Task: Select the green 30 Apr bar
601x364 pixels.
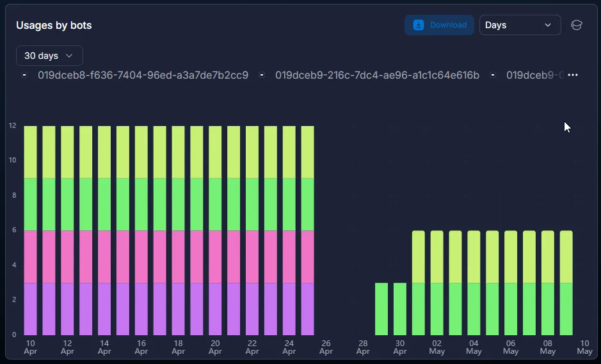Action: [x=400, y=309]
